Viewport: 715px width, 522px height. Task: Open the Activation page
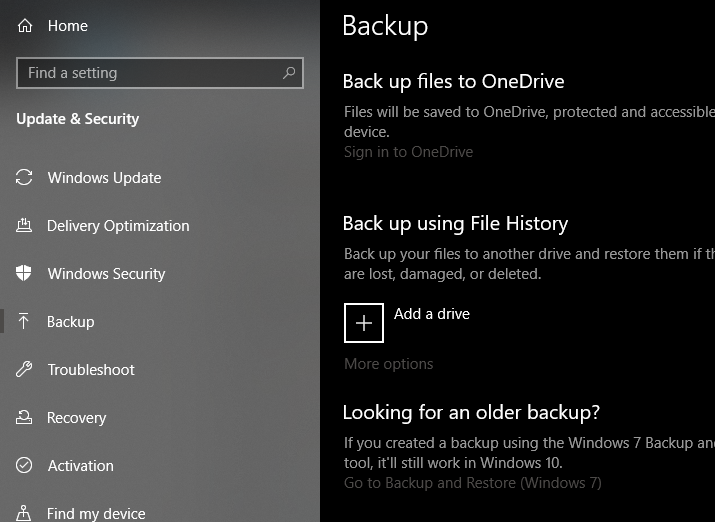tap(81, 465)
